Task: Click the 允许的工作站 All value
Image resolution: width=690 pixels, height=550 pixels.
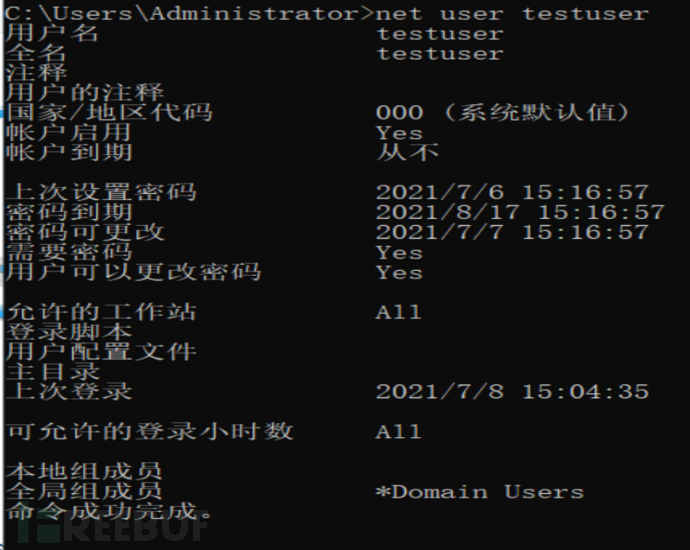Action: coord(398,312)
